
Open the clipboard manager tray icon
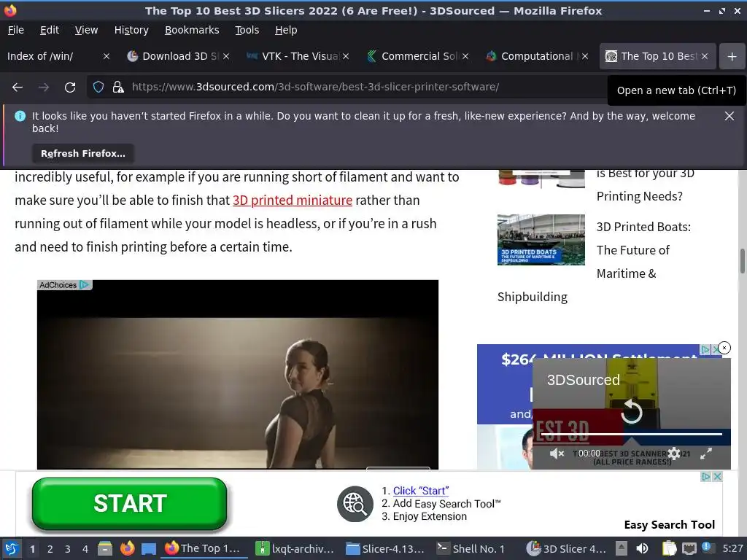[669, 549]
